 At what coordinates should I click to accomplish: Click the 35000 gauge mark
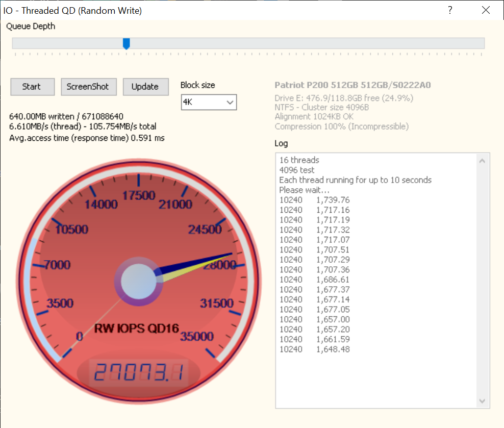click(197, 336)
